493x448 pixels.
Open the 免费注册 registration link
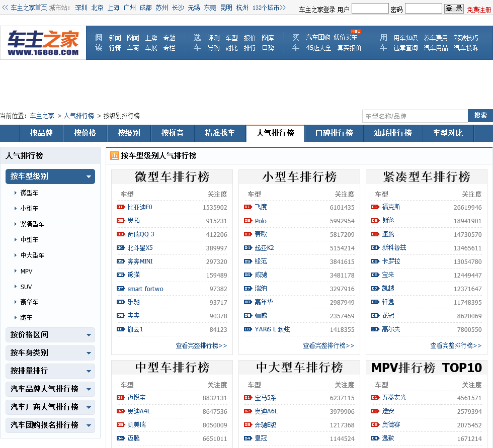479,10
